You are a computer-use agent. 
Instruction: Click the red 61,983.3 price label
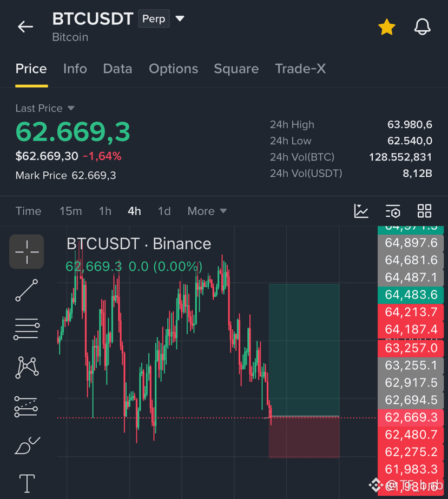[x=411, y=469]
